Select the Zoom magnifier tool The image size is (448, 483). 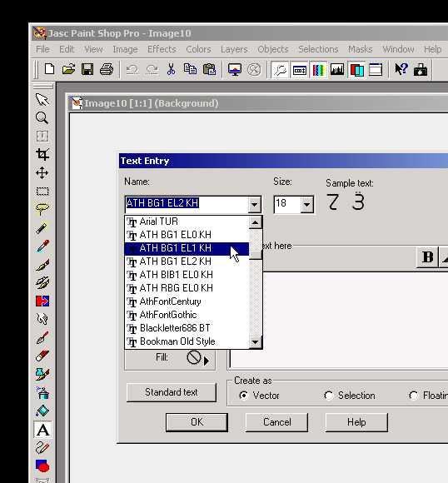(x=42, y=117)
